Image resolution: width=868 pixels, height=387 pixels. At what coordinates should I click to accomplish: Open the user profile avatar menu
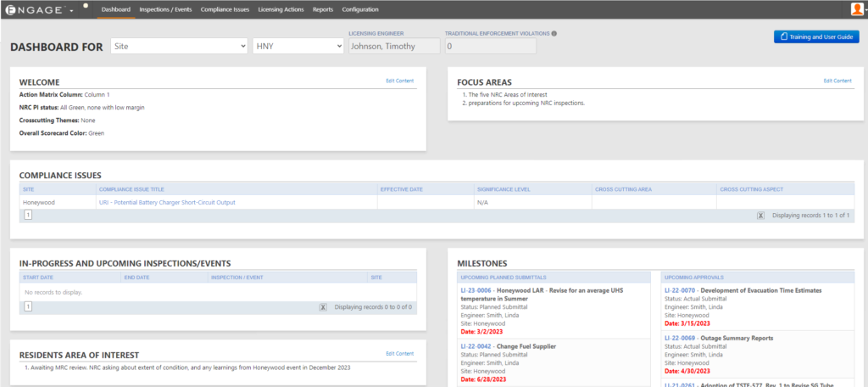point(857,9)
